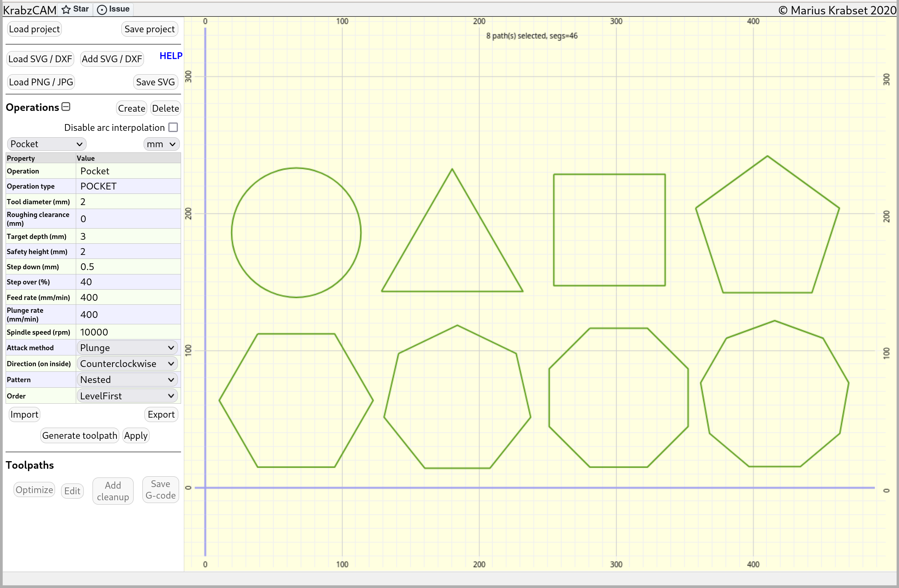Delete the current operation
Screen dimensions: 899x588
coord(166,109)
